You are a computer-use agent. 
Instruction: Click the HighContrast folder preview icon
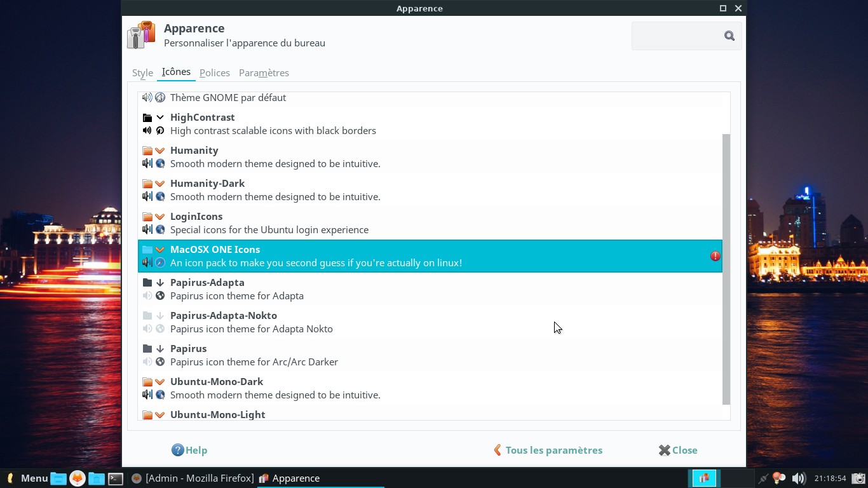pos(147,118)
